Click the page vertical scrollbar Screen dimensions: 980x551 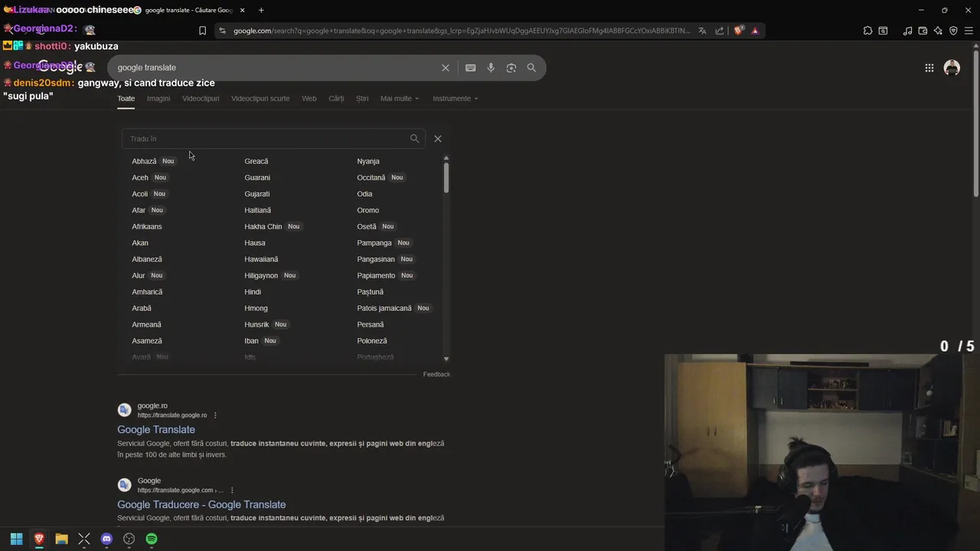coord(975,122)
